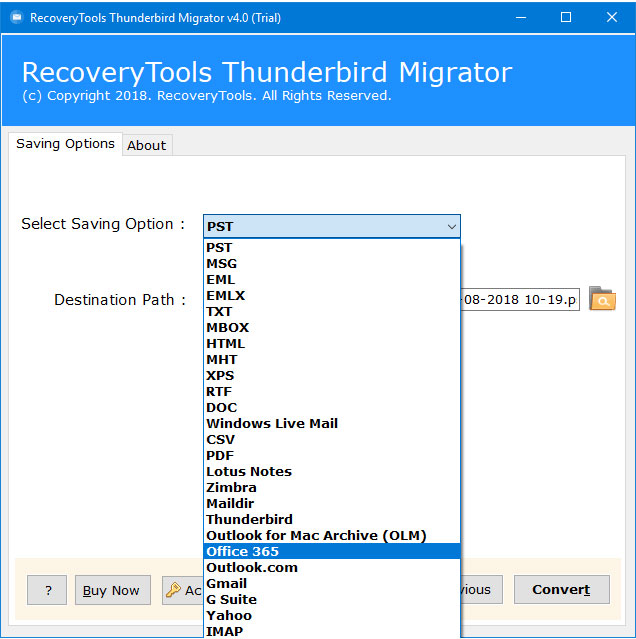Image resolution: width=636 pixels, height=639 pixels.
Task: Choose Maildir from the list
Action: click(x=332, y=503)
